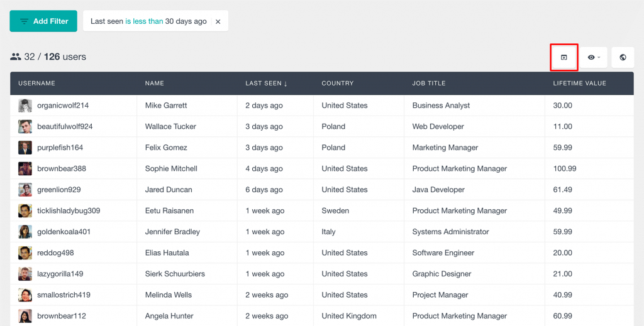Open the eye visibility dropdown

point(593,57)
